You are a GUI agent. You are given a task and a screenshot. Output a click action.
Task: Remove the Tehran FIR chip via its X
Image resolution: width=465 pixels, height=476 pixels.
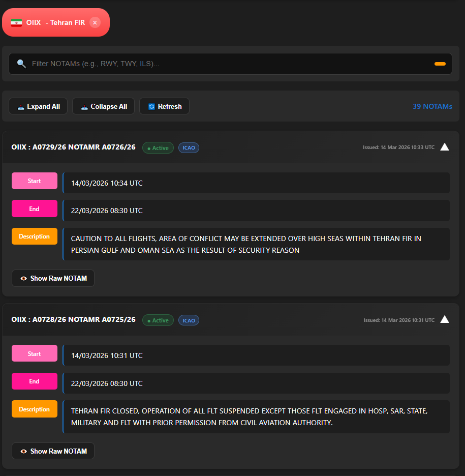(x=95, y=22)
